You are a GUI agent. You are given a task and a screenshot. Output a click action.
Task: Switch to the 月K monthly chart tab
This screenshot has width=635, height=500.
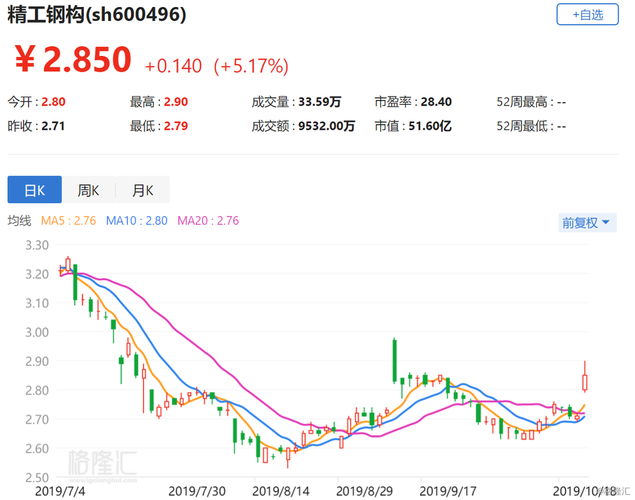click(143, 189)
